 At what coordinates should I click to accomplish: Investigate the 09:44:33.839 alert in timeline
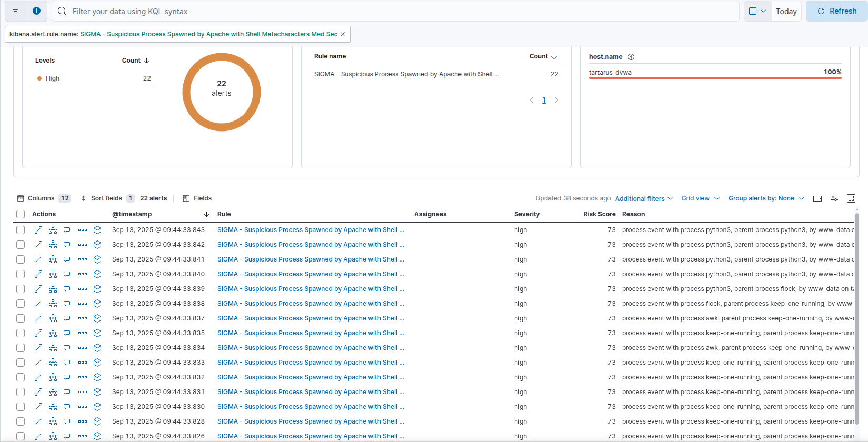(x=97, y=289)
